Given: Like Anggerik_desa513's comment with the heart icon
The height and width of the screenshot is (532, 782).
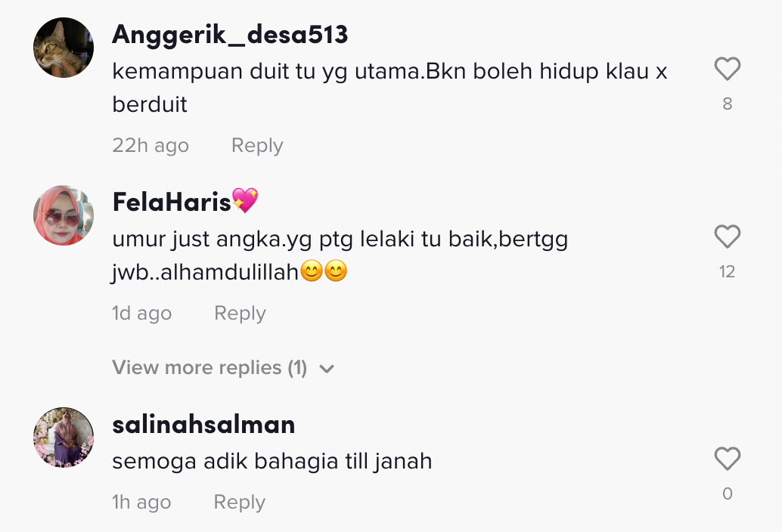Looking at the screenshot, I should (x=727, y=68).
